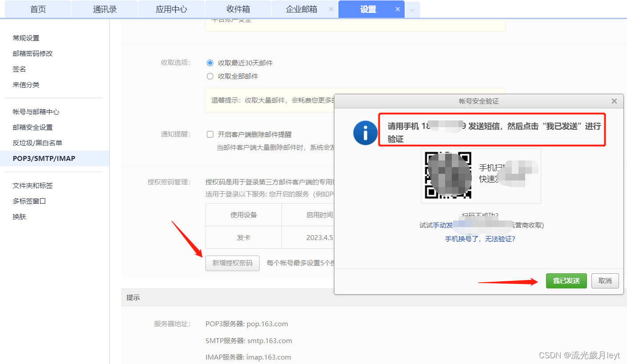This screenshot has width=627, height=364.
Task: Select 收取最近30天邮件 radio option
Action: point(210,63)
